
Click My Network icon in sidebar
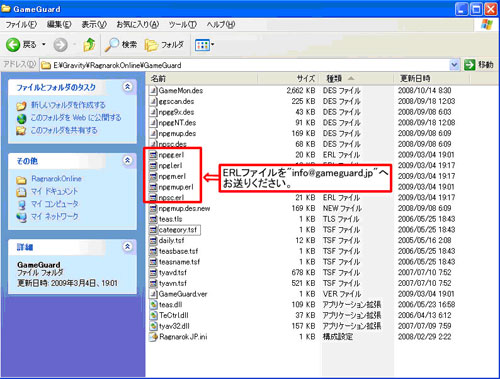tap(21, 217)
